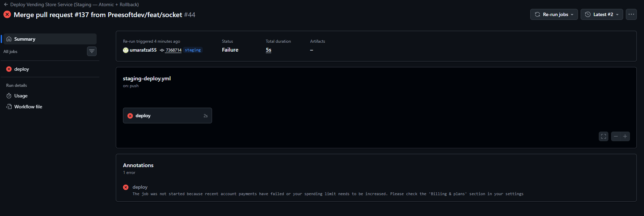Open commit 7368714
Screen dimensions: 644x216
(x=173, y=50)
